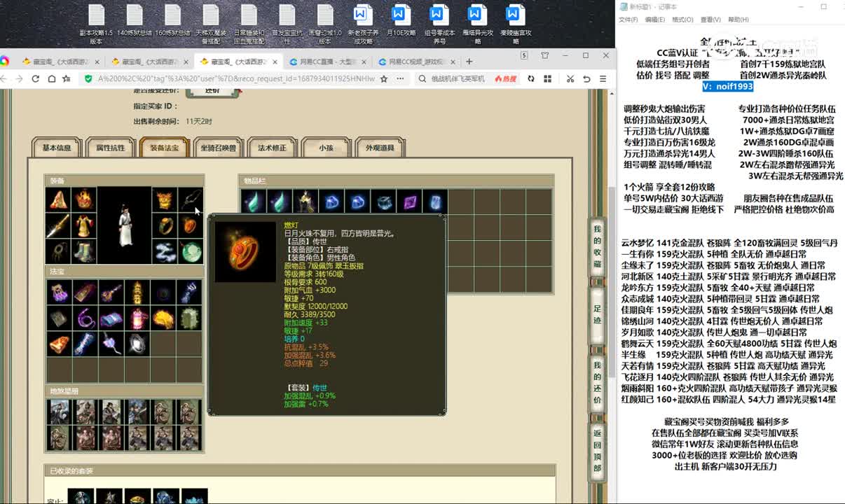Focus the browser search box

pyautogui.click(x=458, y=79)
